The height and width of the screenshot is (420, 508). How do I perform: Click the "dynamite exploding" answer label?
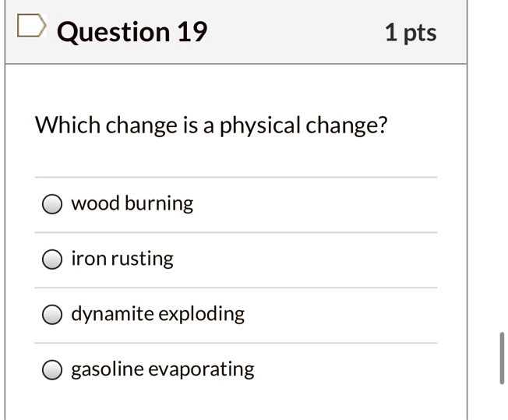157,314
